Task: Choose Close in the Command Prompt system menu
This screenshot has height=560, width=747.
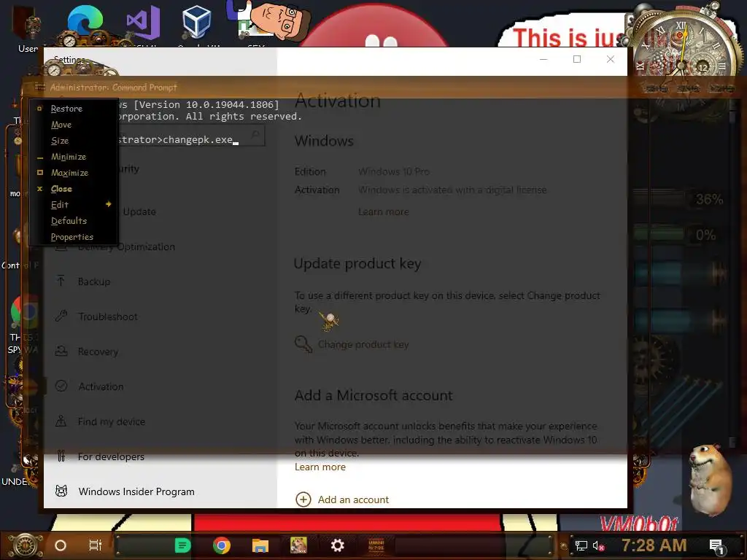Action: click(61, 189)
